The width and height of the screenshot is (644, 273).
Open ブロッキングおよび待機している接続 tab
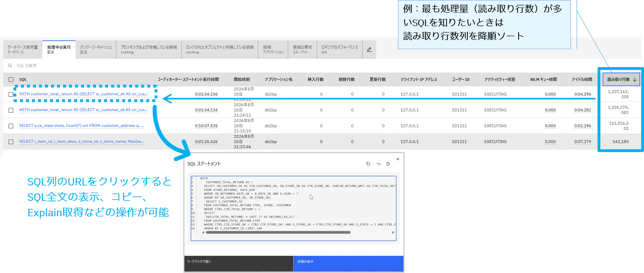(149, 49)
